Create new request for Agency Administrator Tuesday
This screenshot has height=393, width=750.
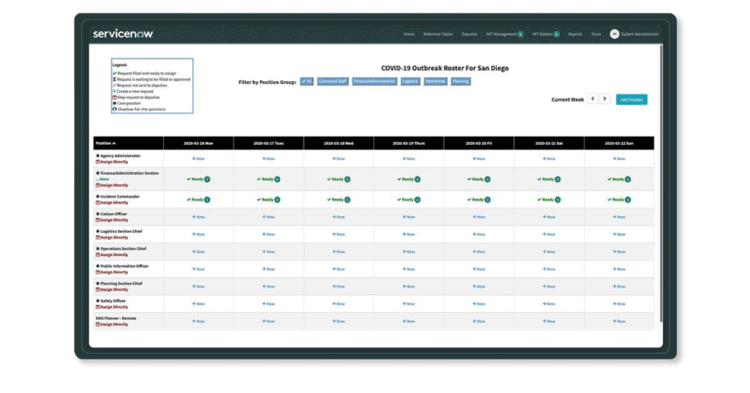tap(269, 159)
